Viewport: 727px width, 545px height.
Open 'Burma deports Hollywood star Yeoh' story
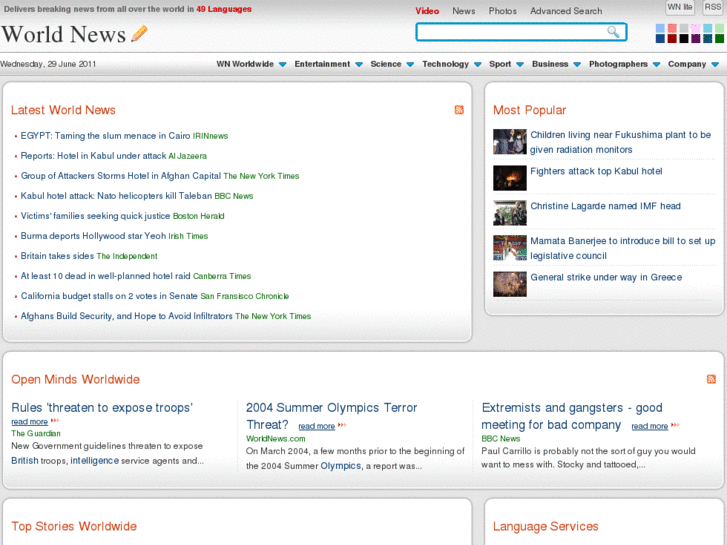(x=93, y=236)
